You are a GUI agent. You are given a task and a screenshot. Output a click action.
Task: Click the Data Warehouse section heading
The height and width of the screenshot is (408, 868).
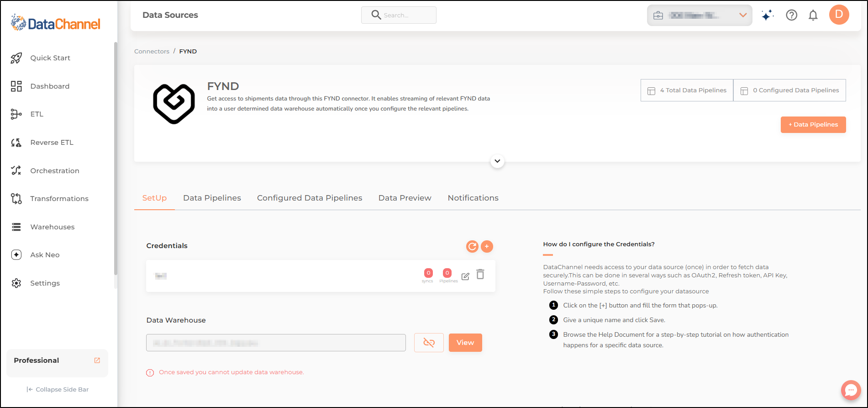[176, 320]
